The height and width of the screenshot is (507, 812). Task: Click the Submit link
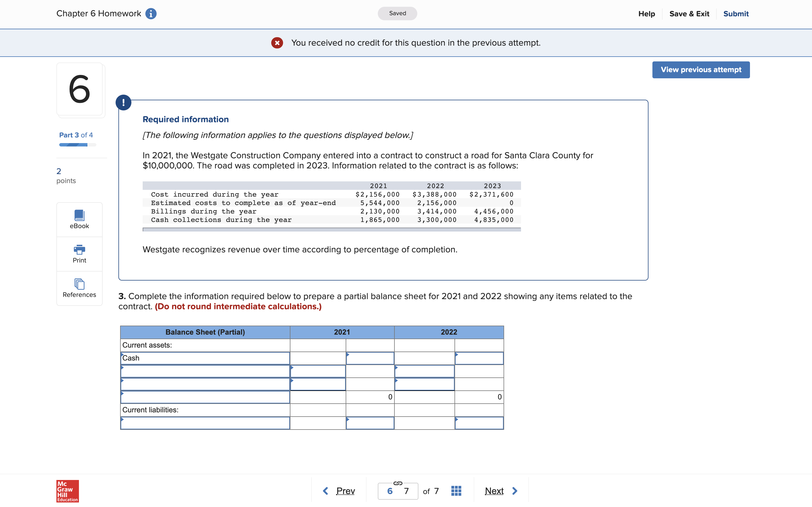pos(736,14)
